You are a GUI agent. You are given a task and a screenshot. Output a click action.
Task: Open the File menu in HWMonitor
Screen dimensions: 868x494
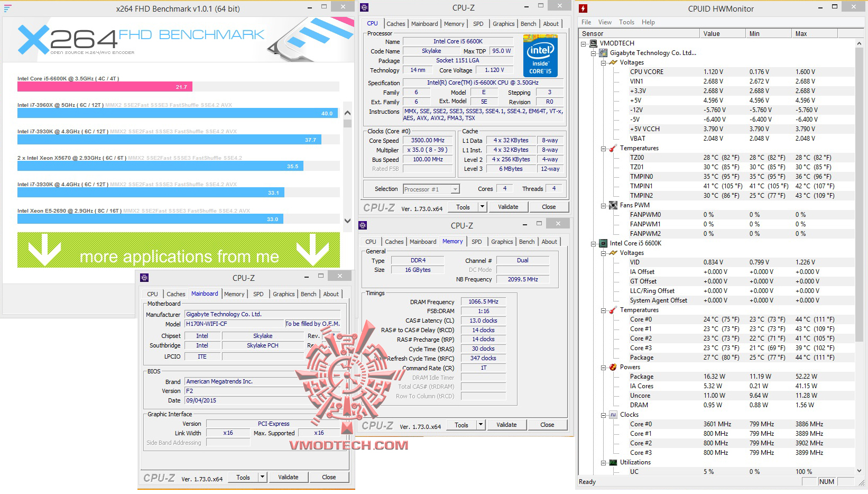pos(586,22)
